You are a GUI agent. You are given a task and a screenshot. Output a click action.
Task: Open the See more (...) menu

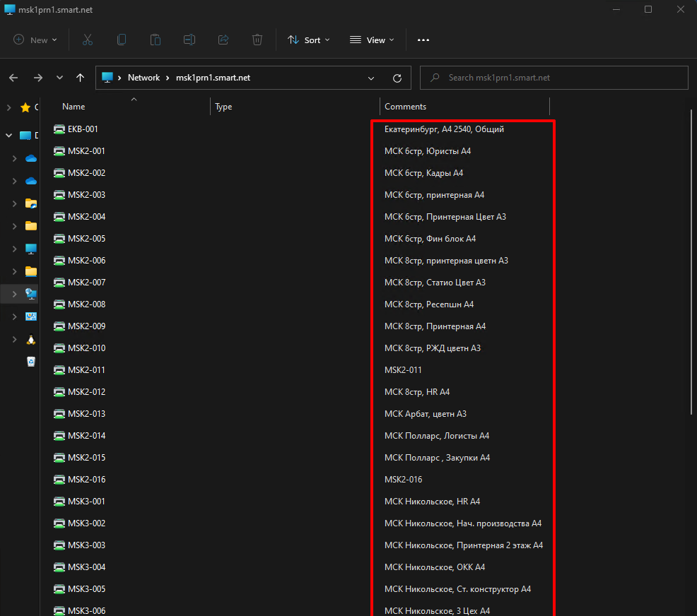[x=423, y=40]
